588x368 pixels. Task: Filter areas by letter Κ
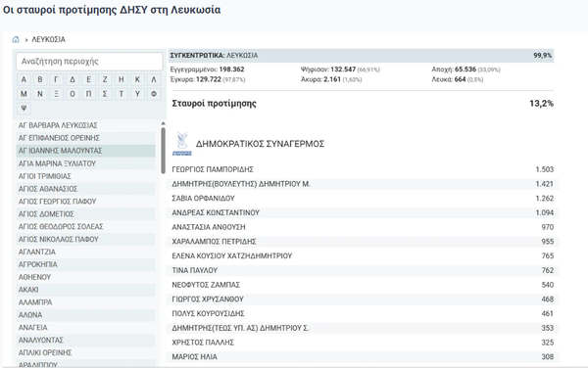click(137, 79)
